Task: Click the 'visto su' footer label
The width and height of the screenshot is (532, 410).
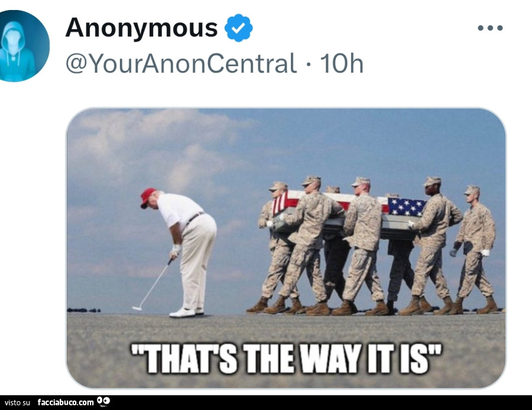Action: (x=17, y=403)
